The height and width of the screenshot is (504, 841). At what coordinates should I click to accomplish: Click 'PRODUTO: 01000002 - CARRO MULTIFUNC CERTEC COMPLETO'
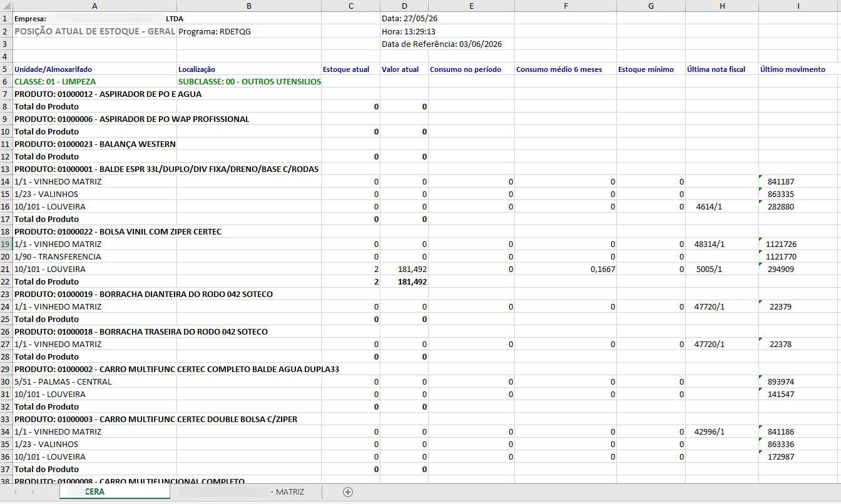click(x=176, y=369)
